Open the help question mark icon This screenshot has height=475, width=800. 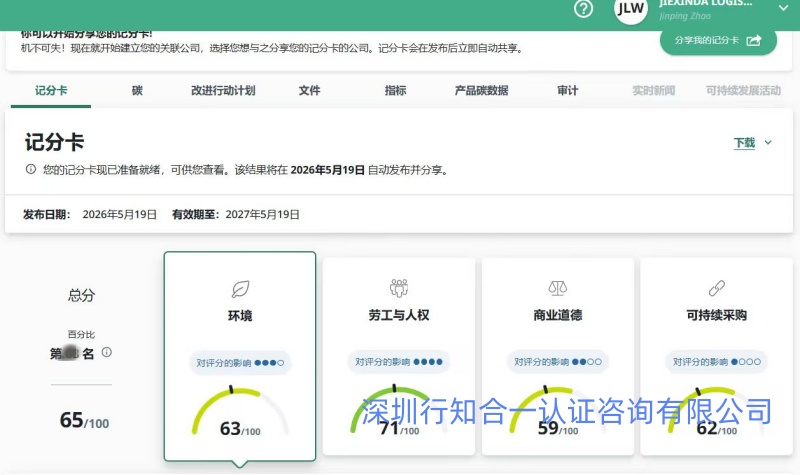583,9
